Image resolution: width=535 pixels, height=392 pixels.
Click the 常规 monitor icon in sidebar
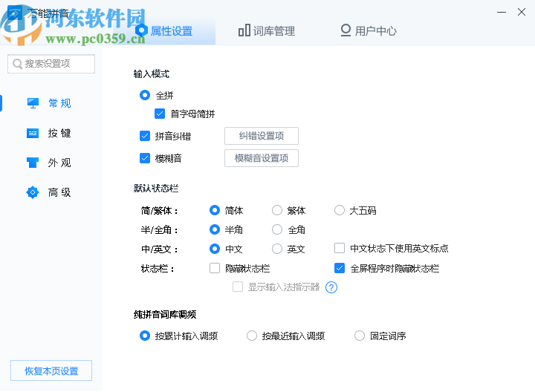pyautogui.click(x=33, y=103)
